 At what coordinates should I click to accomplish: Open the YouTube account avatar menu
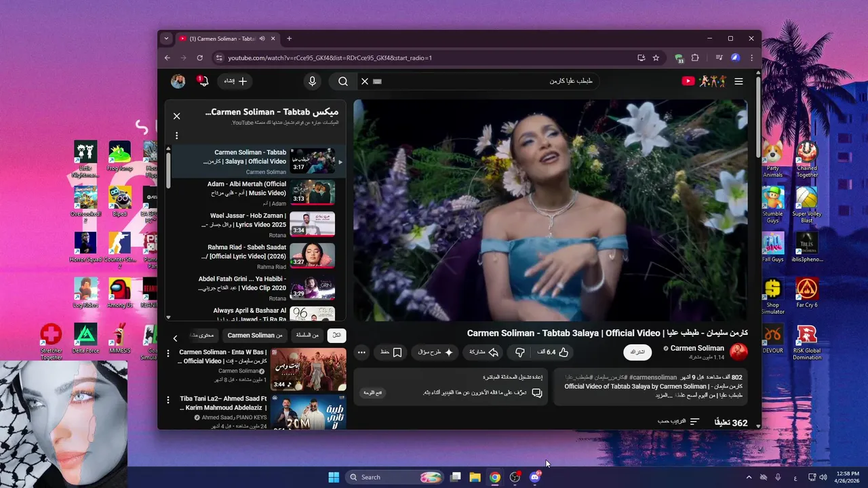pos(178,81)
